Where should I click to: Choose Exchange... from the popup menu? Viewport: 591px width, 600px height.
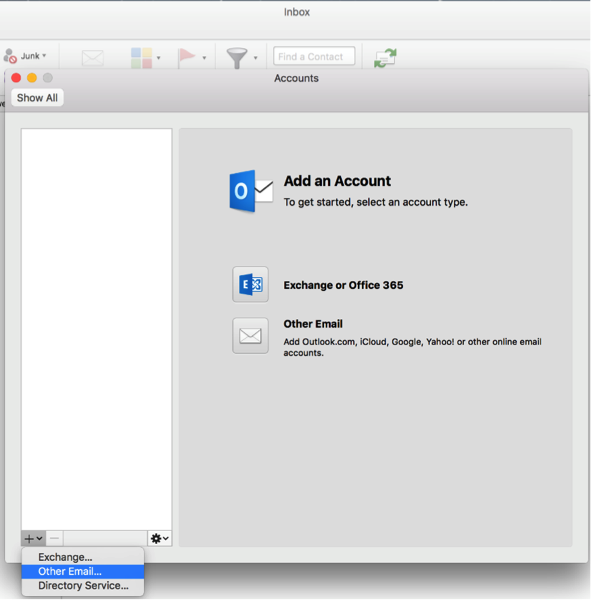pyautogui.click(x=83, y=557)
